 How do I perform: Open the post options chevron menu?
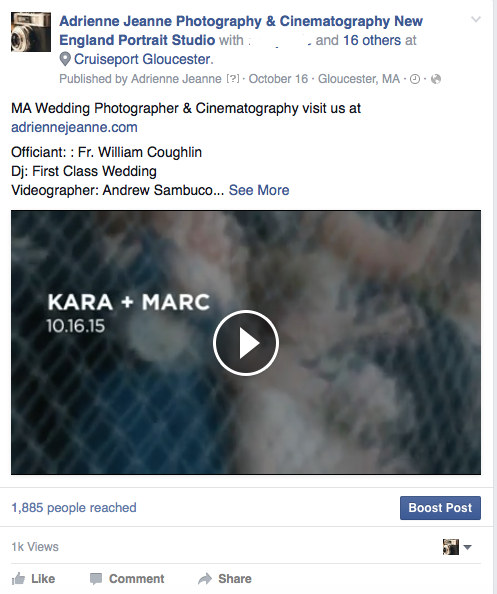(x=475, y=19)
